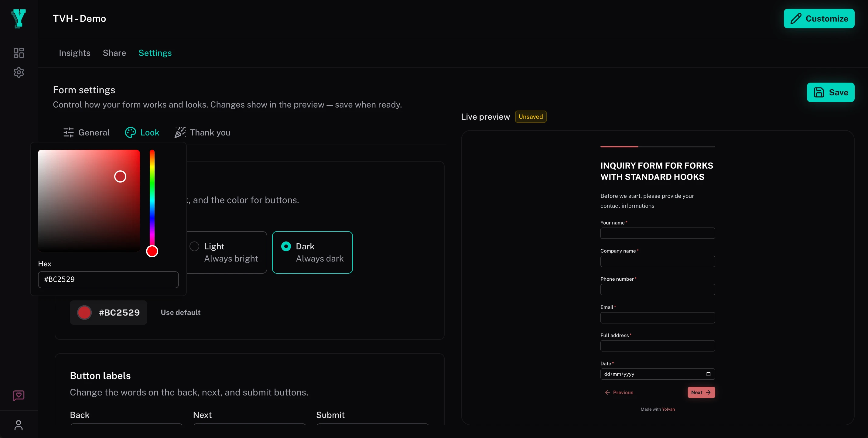868x438 pixels.
Task: Switch to the Insights tab
Action: point(74,53)
